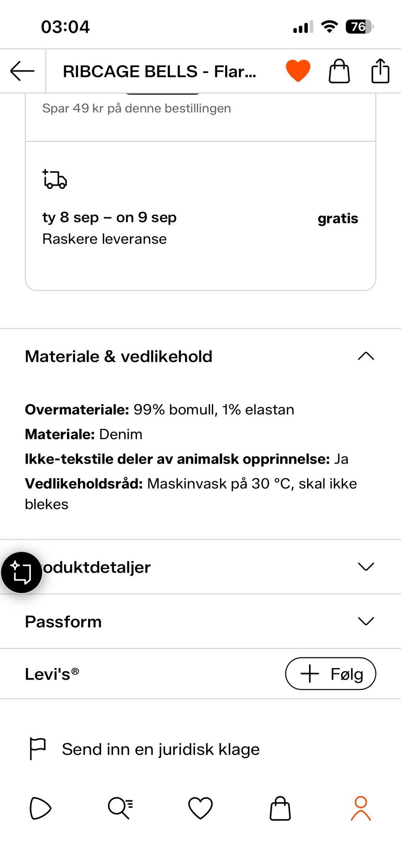The image size is (401, 868).
Task: Tap Send inn en juridisk klage
Action: (x=161, y=749)
